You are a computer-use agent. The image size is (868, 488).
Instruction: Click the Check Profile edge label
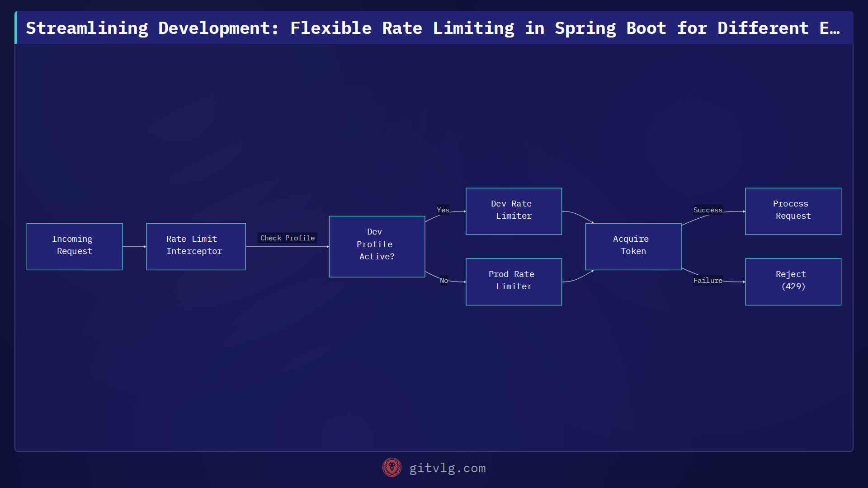pyautogui.click(x=288, y=238)
